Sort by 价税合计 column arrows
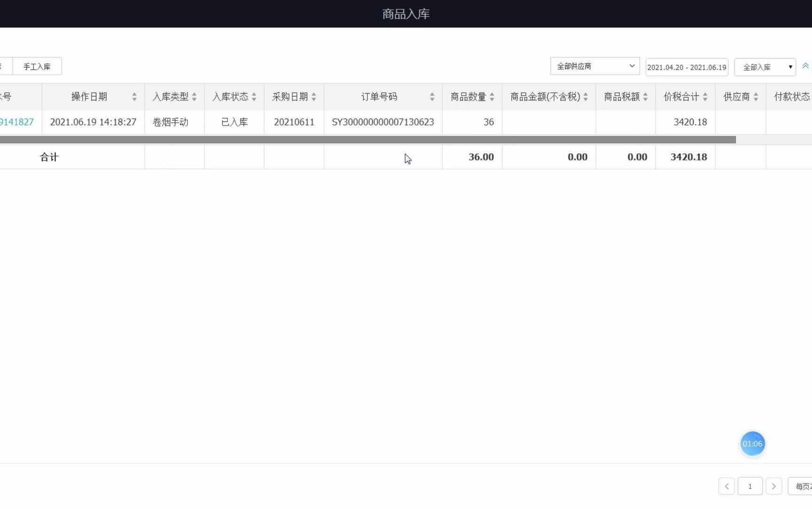Viewport: 812px width, 508px height. (705, 97)
